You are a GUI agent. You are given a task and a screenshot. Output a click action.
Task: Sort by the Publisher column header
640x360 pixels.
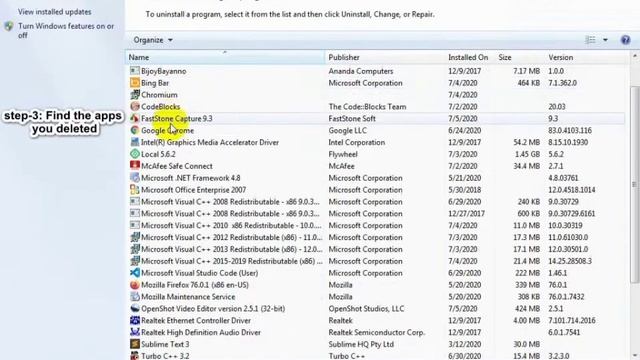click(385, 57)
